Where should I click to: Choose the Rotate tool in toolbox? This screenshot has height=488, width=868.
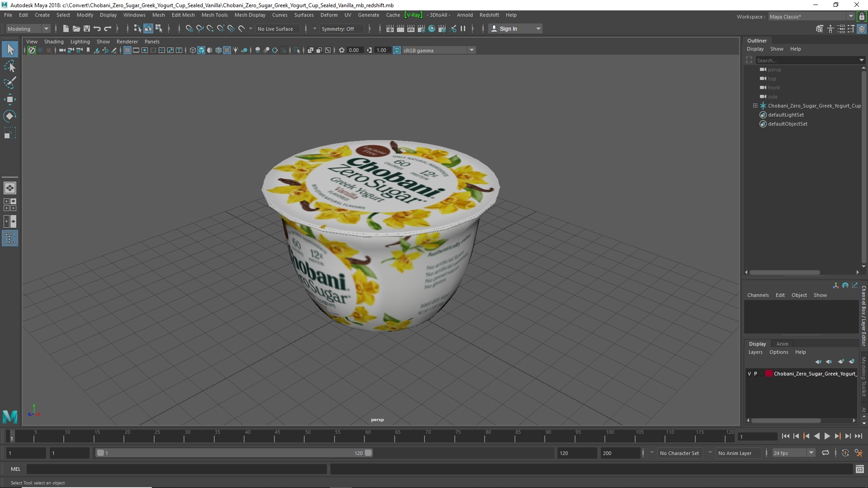[10, 116]
